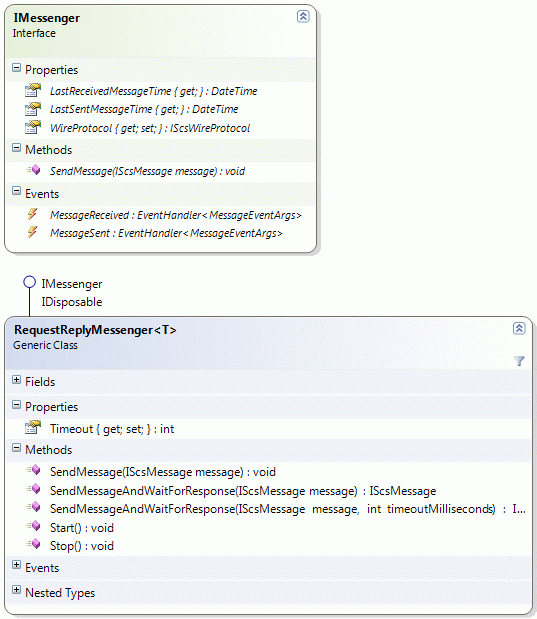Click the RequestReplyMessenger<T> class title
This screenshot has height=619, width=537.
(x=95, y=330)
